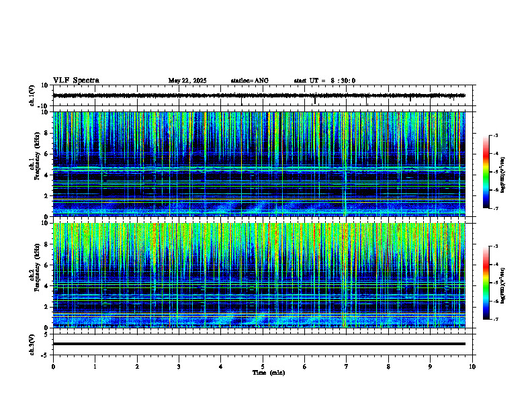The height and width of the screenshot is (411, 532).
Task: Click inside the ch.2 spectrogram plot
Action: coord(259,275)
